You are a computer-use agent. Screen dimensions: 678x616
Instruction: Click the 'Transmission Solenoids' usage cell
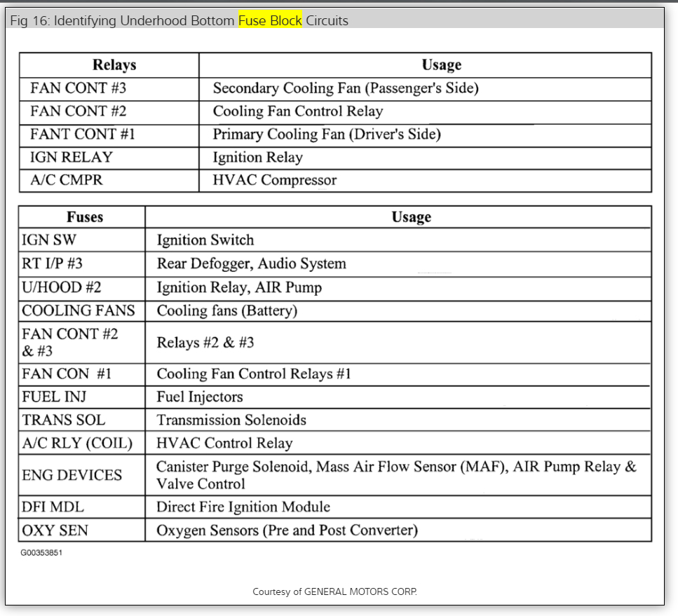point(398,420)
